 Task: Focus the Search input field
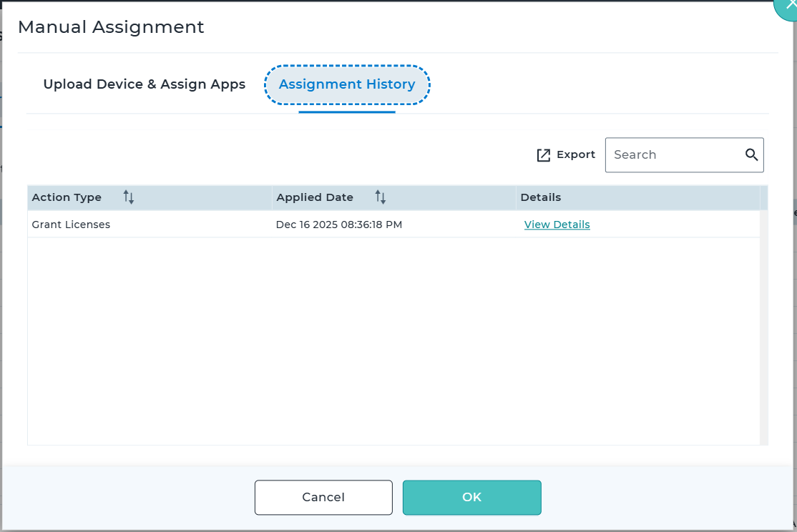[673, 155]
